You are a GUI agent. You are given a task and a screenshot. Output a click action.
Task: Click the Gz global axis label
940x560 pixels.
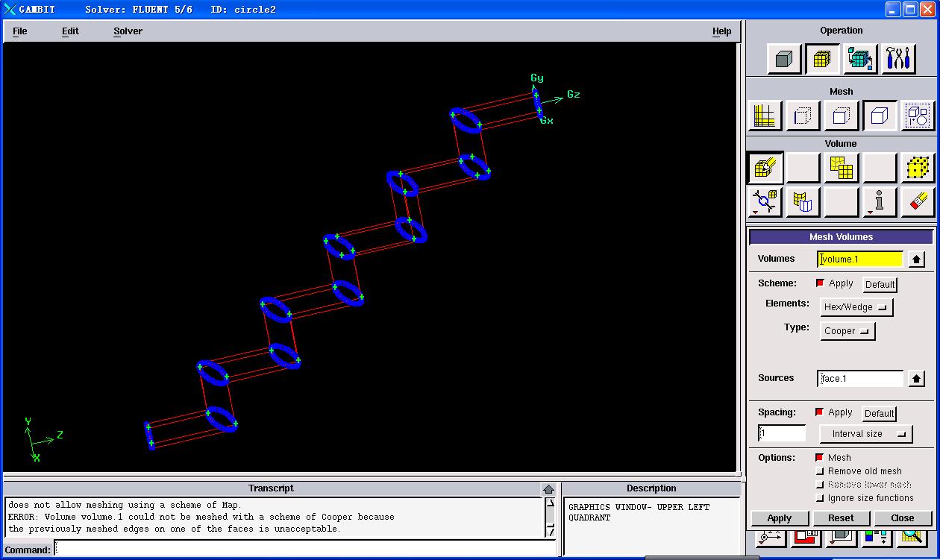pyautogui.click(x=573, y=95)
